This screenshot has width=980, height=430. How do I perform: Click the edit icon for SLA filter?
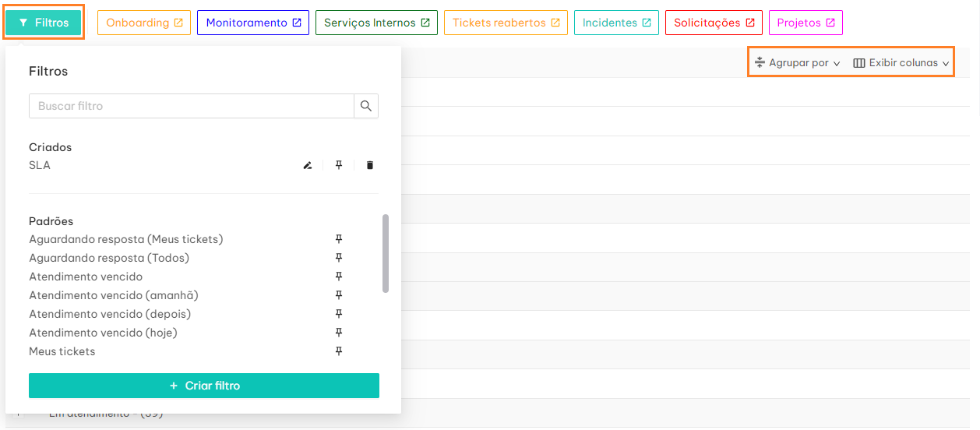pyautogui.click(x=308, y=165)
